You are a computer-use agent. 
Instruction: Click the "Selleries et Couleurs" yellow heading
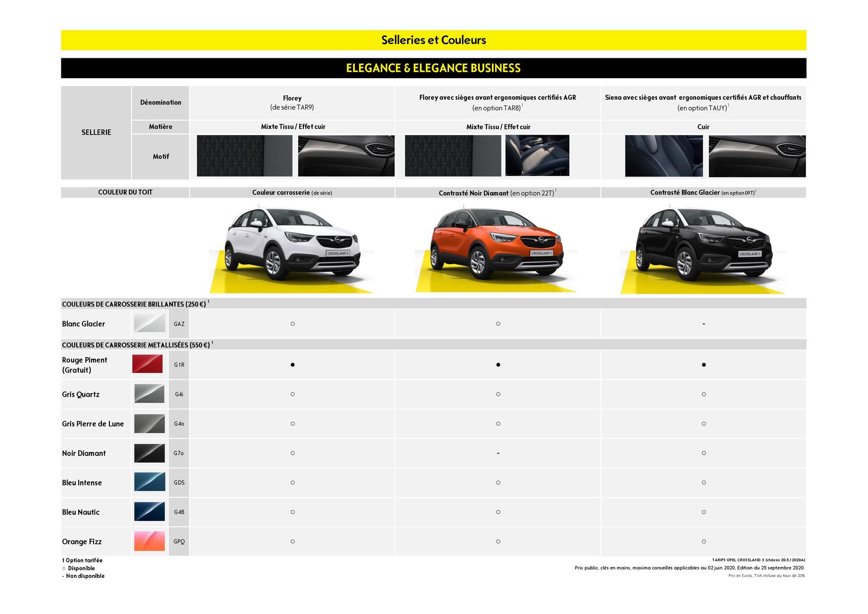[434, 40]
